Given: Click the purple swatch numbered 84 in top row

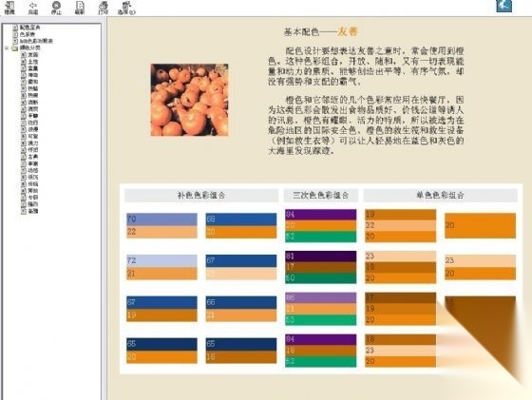Looking at the screenshot, I should 321,215.
